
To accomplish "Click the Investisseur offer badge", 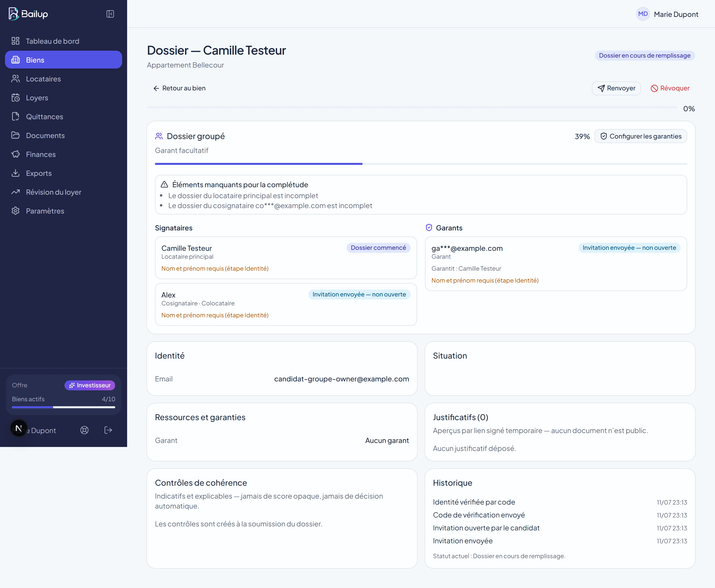I will pos(90,385).
